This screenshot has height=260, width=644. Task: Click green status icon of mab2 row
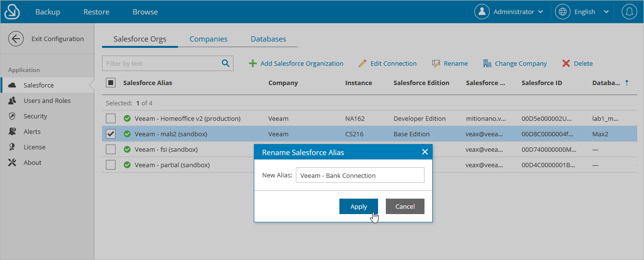127,134
